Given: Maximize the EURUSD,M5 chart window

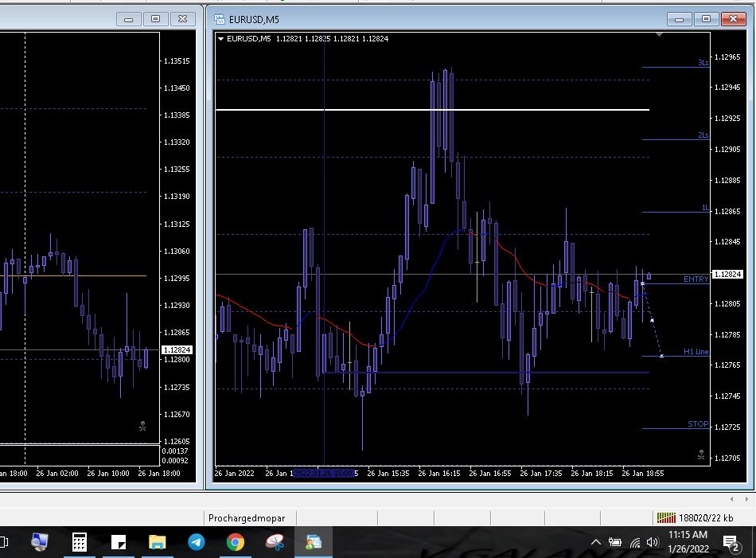Looking at the screenshot, I should pyautogui.click(x=705, y=19).
